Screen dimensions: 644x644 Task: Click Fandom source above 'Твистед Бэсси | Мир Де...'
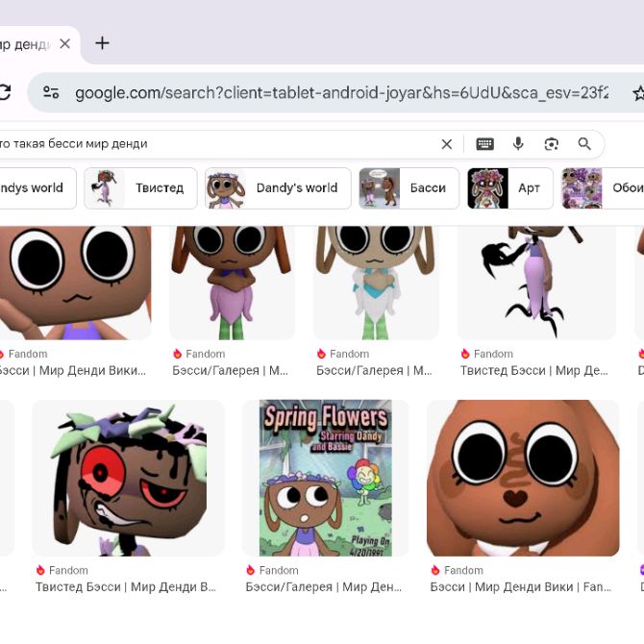pyautogui.click(x=493, y=354)
